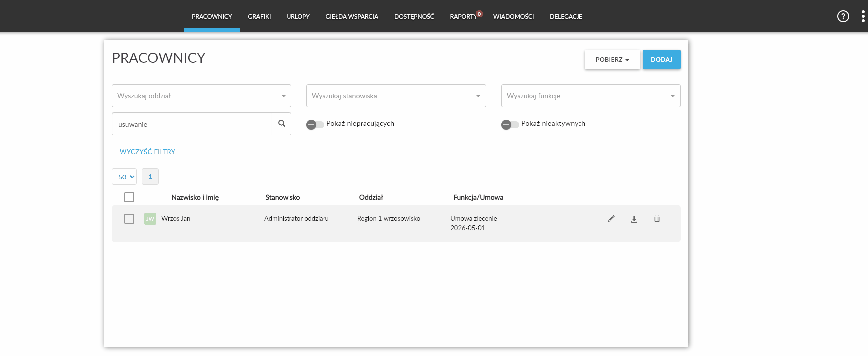The width and height of the screenshot is (868, 356).
Task: Check the select-all header checkbox
Action: click(x=129, y=197)
